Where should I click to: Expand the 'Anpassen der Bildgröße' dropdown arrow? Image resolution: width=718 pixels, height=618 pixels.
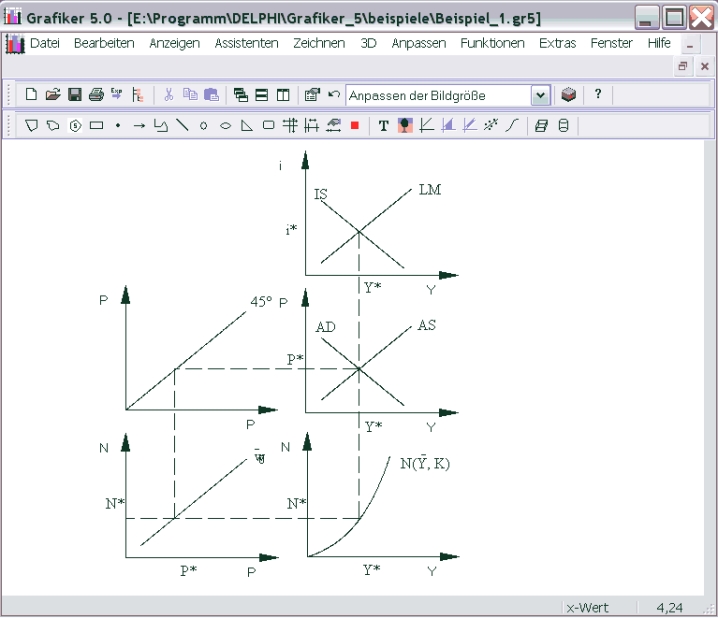coord(541,95)
